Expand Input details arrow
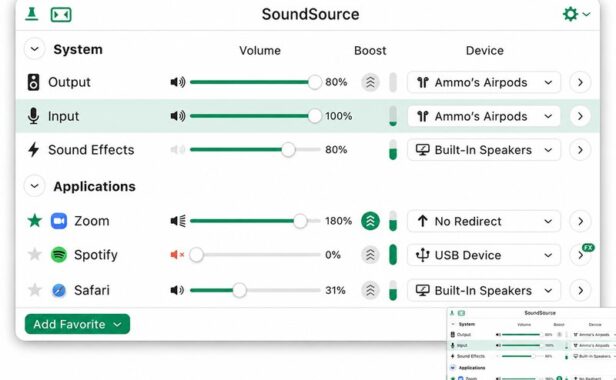616x380 pixels. [x=580, y=116]
